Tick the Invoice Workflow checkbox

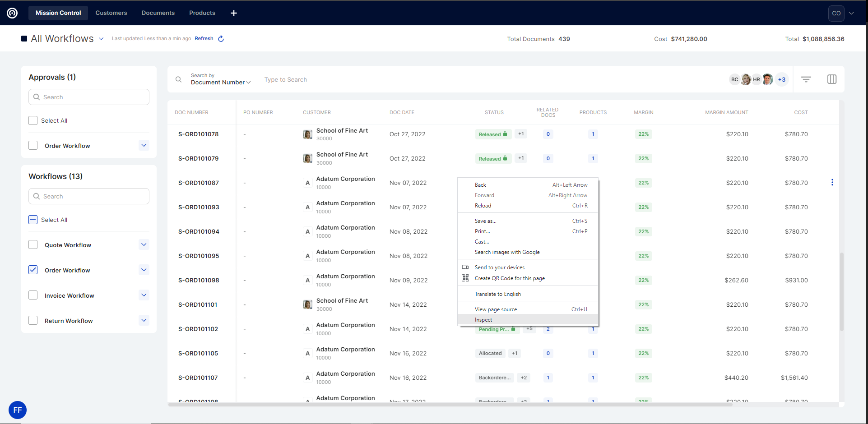click(33, 295)
